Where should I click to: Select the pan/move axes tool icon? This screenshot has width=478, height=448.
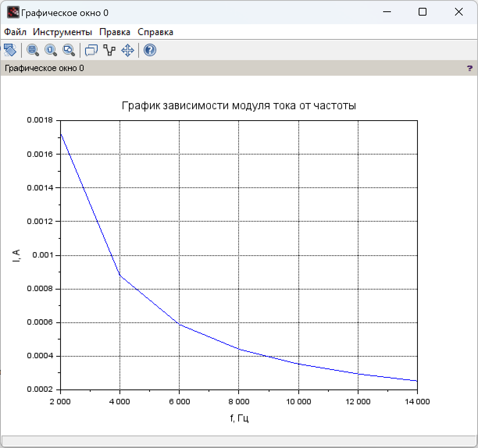(x=128, y=50)
